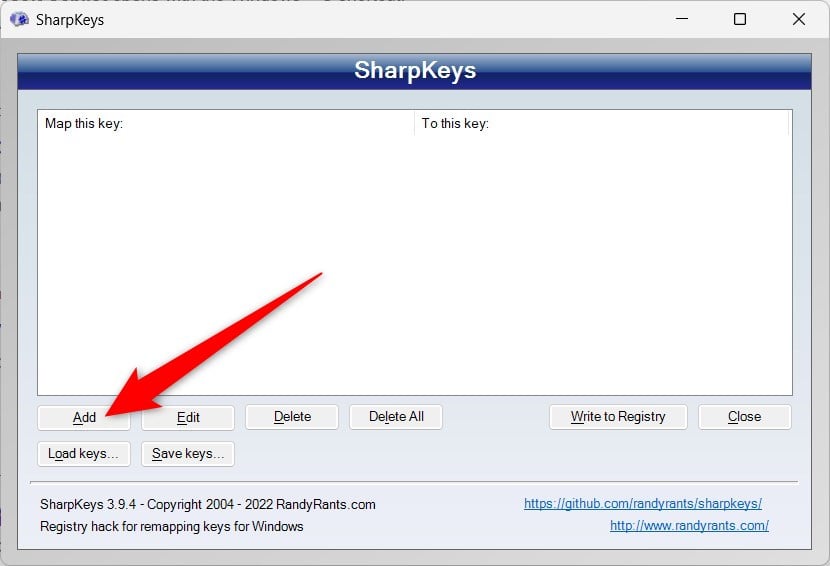The height and width of the screenshot is (566, 830).
Task: Click the 'SharpKeys 3.9.4 - Copyright' text
Action: pyautogui.click(x=121, y=504)
